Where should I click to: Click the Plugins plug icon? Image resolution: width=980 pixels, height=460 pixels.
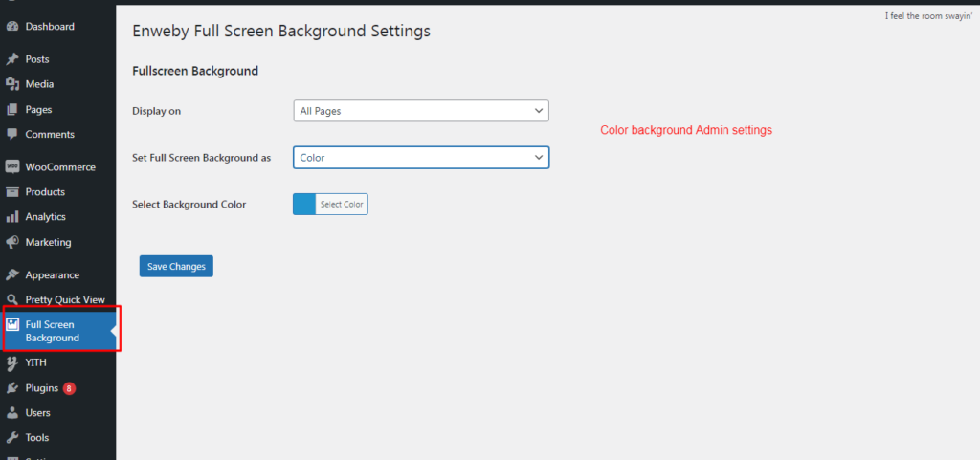click(x=11, y=388)
